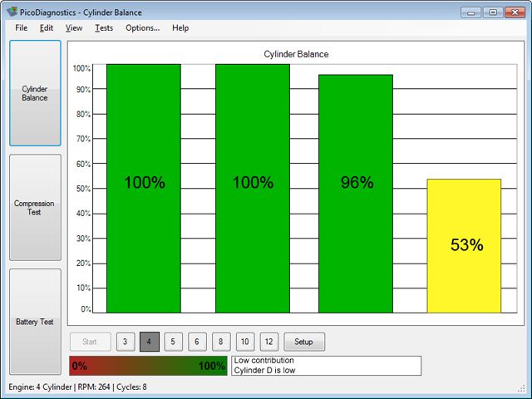This screenshot has width=532, height=399.
Task: Click the red-to-green 0%-100% gradient bar
Action: [148, 366]
